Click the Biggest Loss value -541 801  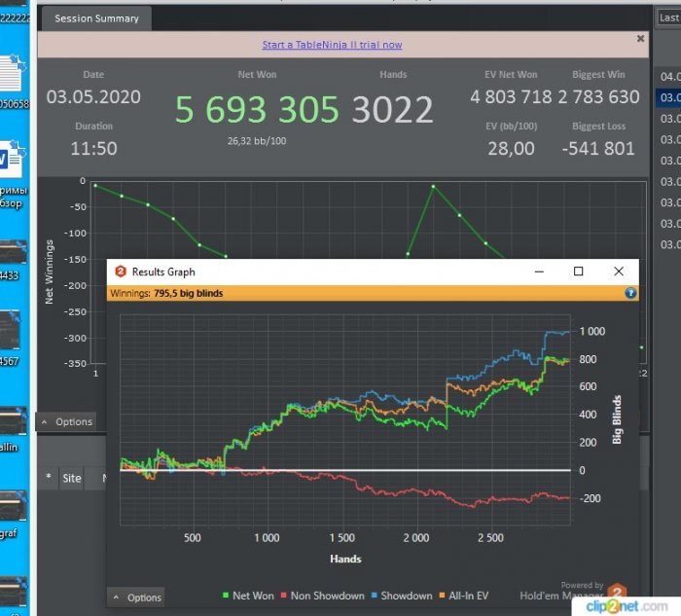(x=598, y=149)
